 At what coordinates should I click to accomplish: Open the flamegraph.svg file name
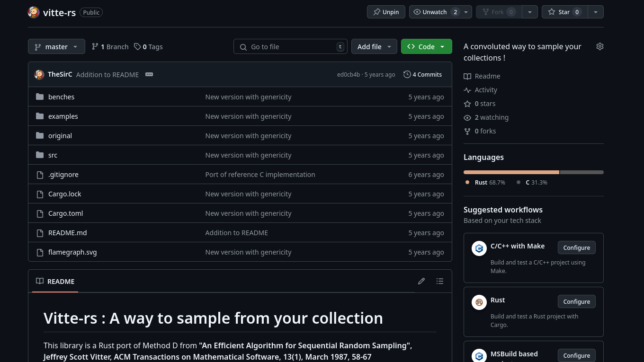tap(72, 252)
